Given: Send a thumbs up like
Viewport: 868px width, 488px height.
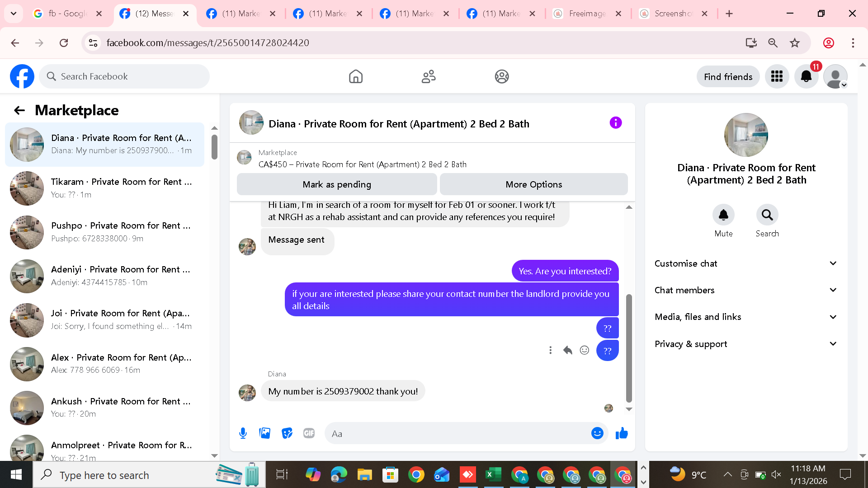Looking at the screenshot, I should pos(622,433).
